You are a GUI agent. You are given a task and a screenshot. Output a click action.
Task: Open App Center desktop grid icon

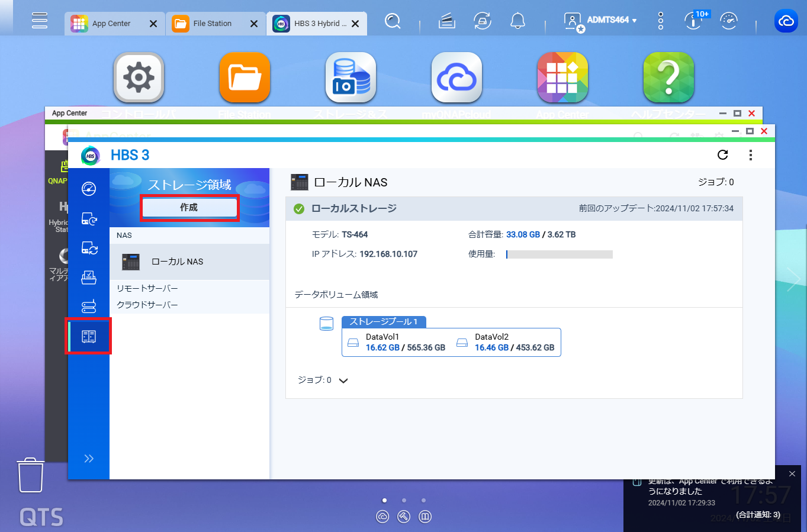click(562, 78)
